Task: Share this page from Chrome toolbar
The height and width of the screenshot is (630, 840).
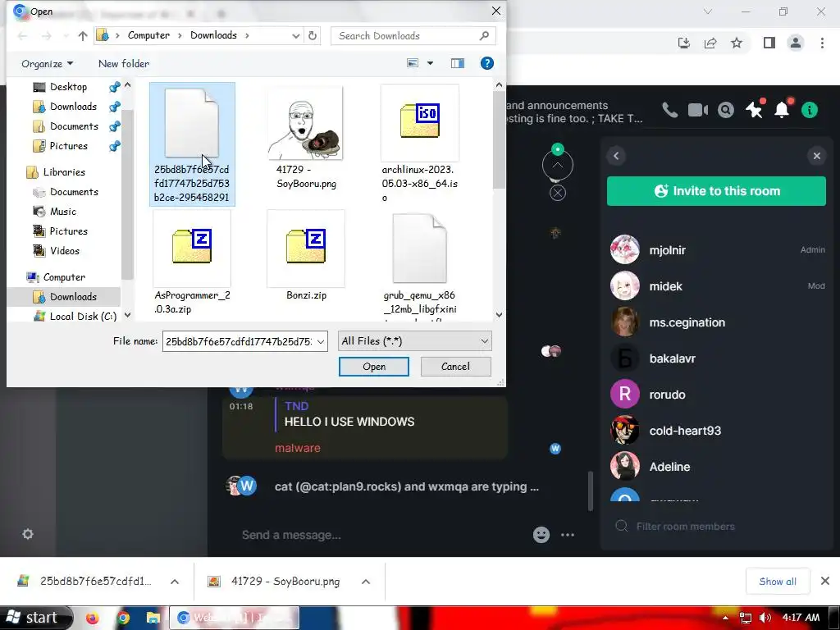Action: 710,43
